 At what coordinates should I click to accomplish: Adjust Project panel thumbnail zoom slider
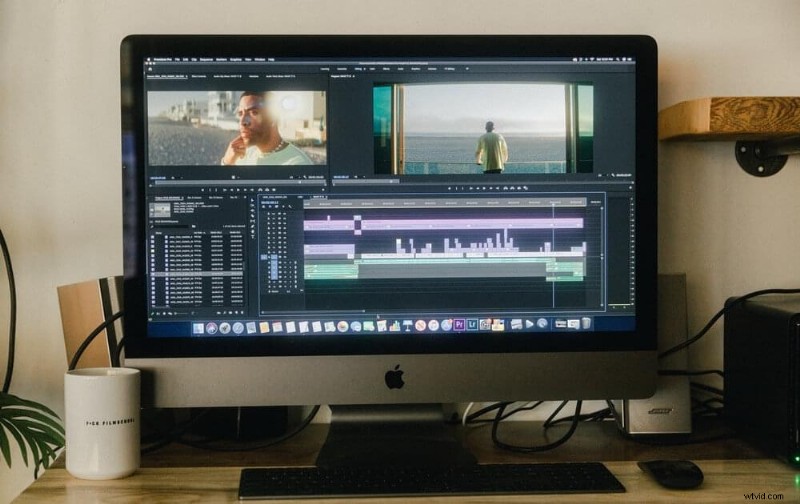click(x=182, y=313)
